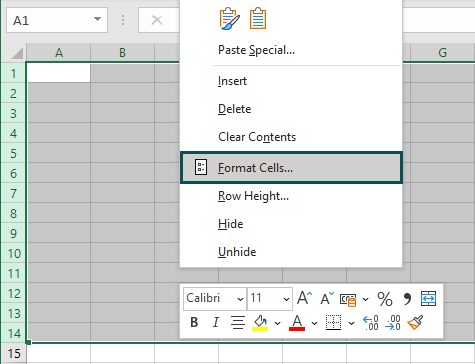Image resolution: width=475 pixels, height=364 pixels.
Task: Decrease decimal places
Action: [393, 323]
